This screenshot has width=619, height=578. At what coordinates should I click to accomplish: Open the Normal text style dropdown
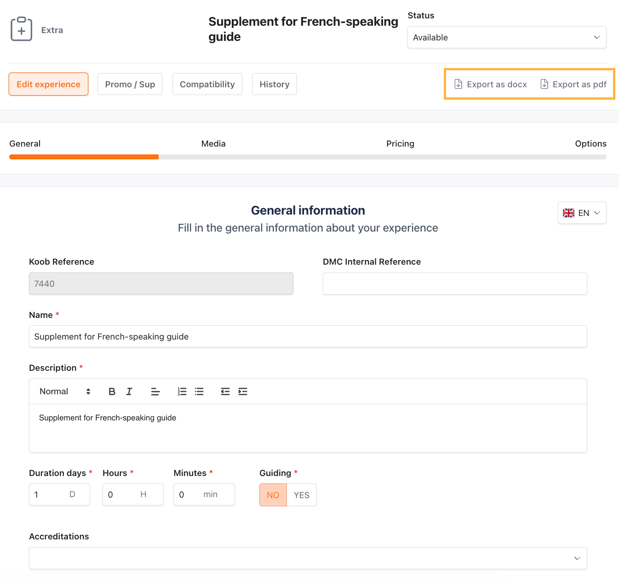point(65,392)
